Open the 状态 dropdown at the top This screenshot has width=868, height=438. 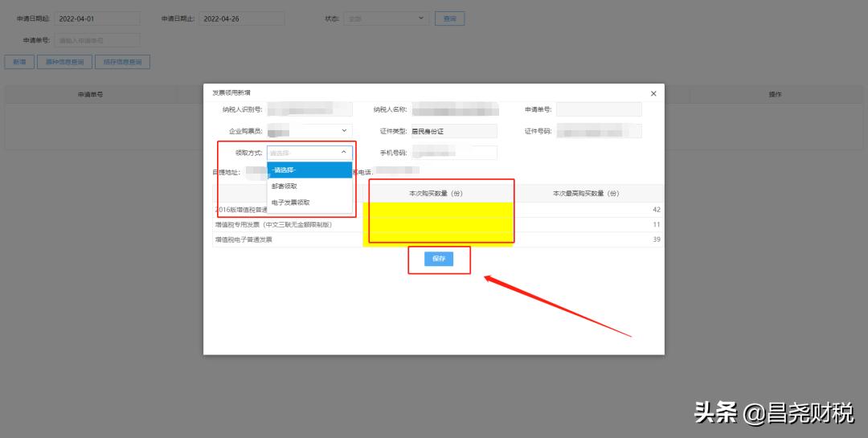click(386, 18)
